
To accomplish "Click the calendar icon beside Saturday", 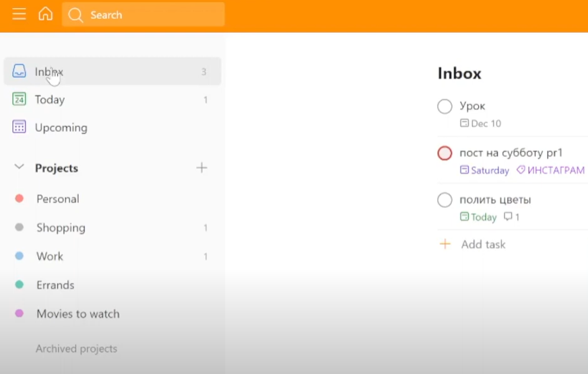I will click(x=464, y=170).
